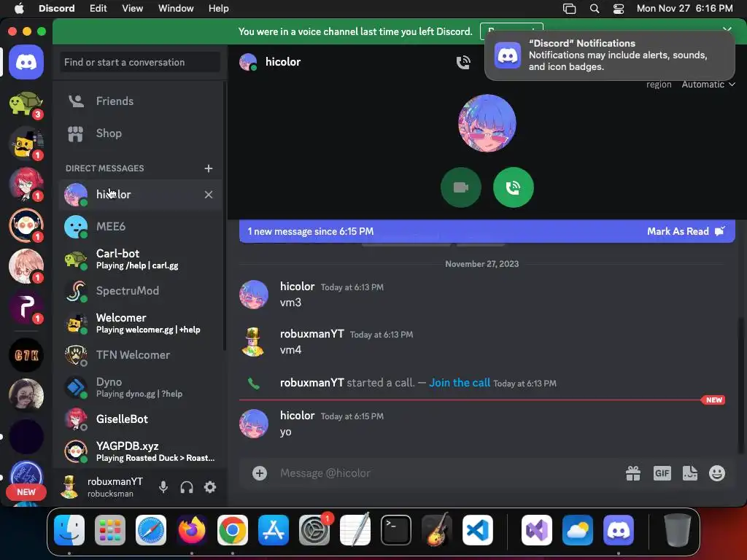This screenshot has height=560, width=747.
Task: Open the View menu
Action: pyautogui.click(x=133, y=8)
